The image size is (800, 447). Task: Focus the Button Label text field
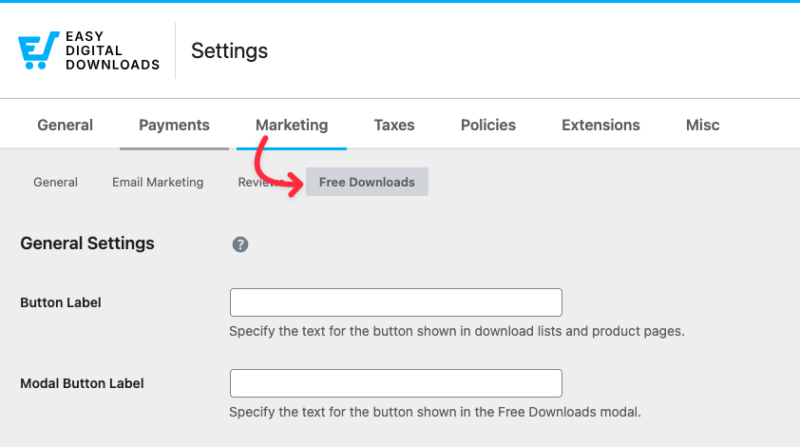(x=396, y=302)
